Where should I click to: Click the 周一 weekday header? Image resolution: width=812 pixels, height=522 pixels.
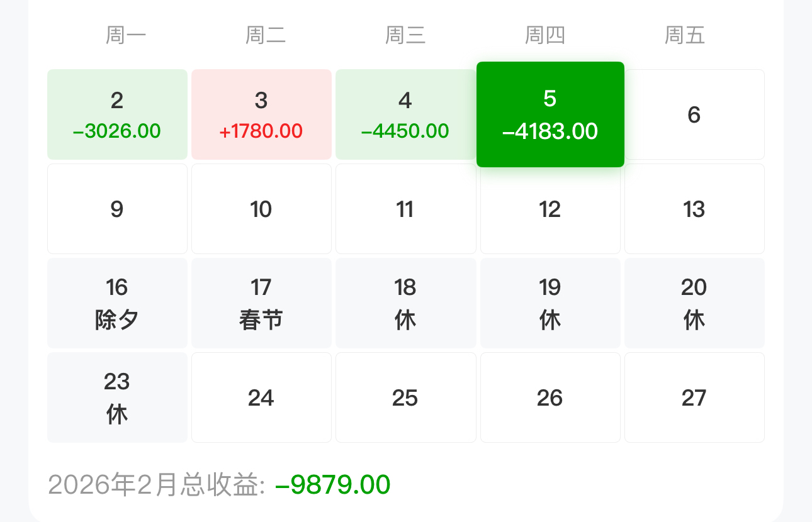126,35
